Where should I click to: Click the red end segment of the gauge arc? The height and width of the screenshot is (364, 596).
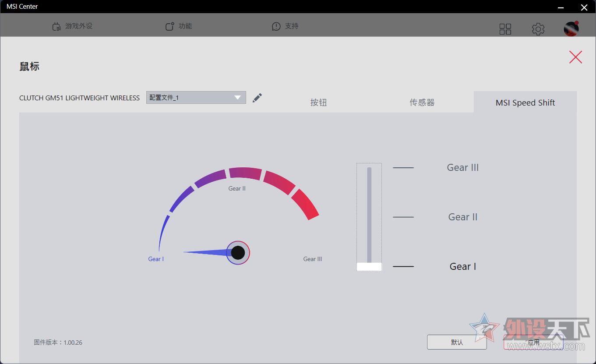306,204
